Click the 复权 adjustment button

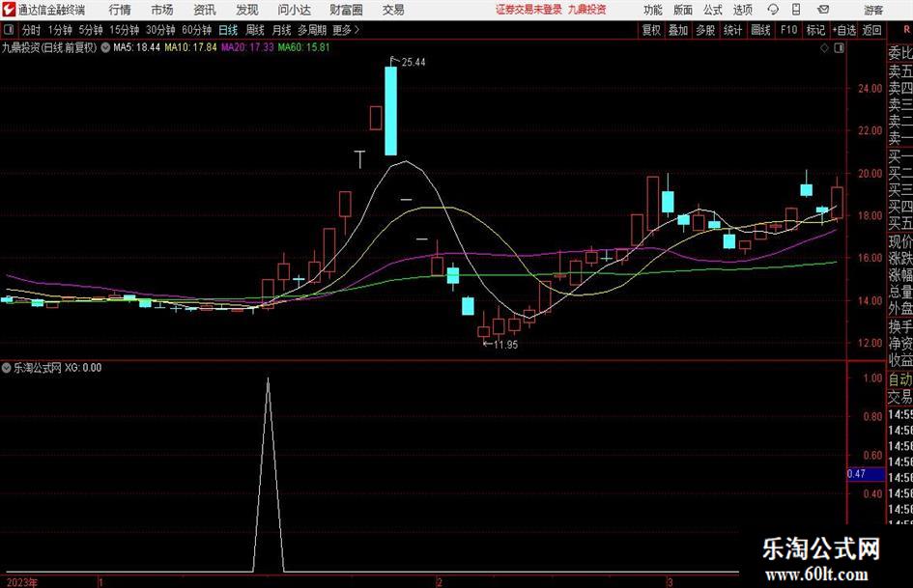[x=651, y=30]
